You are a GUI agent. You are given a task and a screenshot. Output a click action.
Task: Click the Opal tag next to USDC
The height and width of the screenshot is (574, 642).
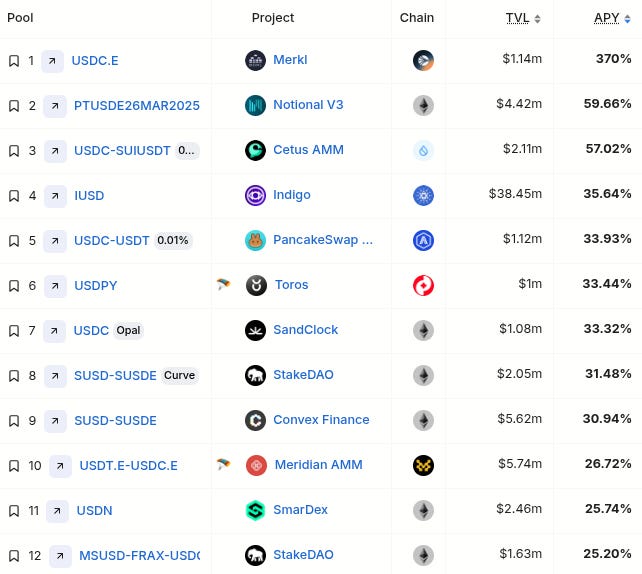(x=128, y=331)
